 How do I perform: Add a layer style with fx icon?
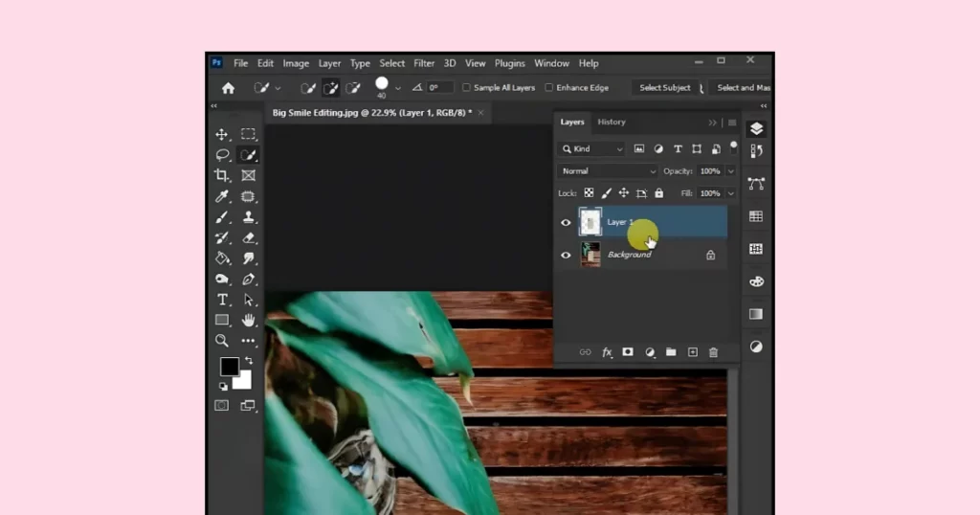pos(607,352)
